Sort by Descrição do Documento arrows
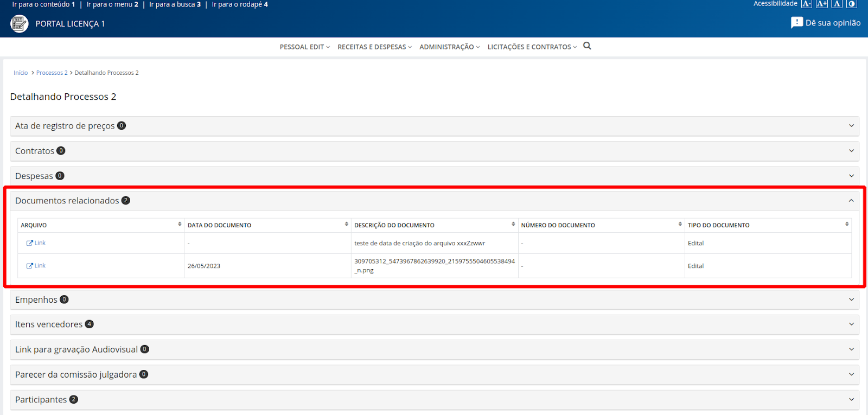868x415 pixels. [x=513, y=224]
